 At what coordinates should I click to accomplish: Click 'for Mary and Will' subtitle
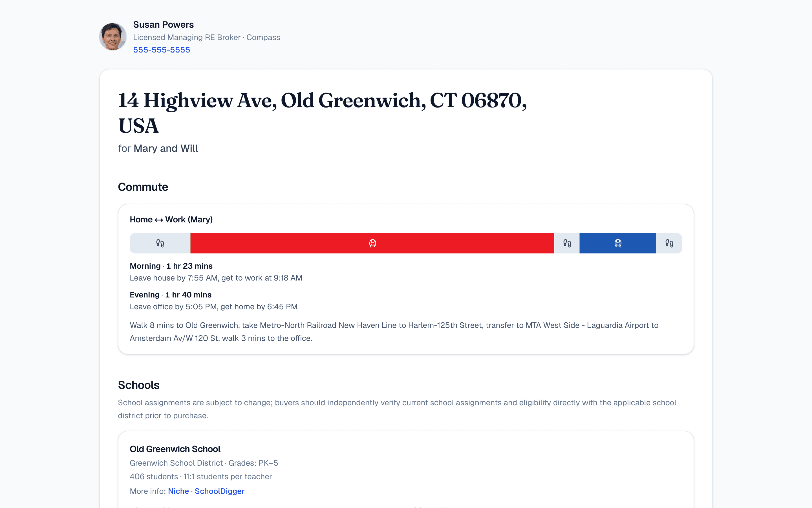pyautogui.click(x=158, y=148)
